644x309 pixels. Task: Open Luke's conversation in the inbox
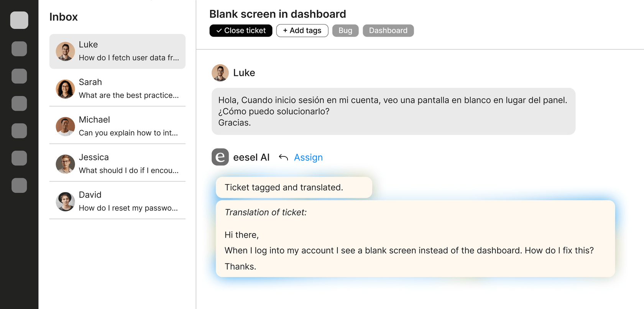point(117,51)
